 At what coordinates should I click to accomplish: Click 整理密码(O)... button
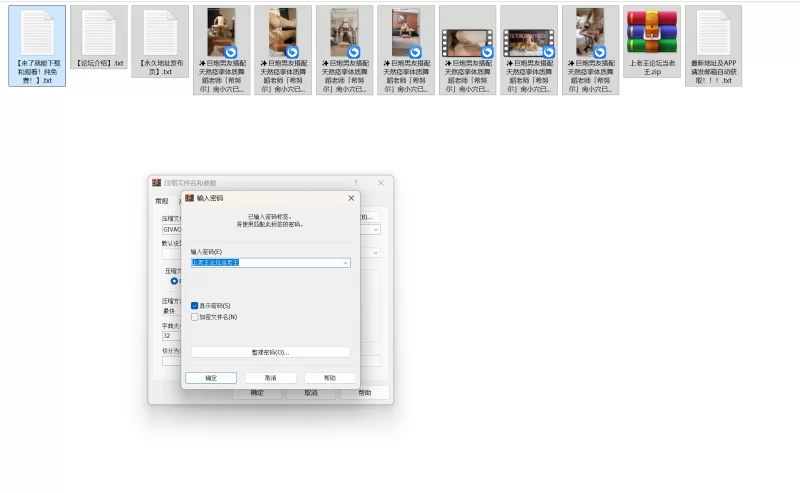coord(270,352)
